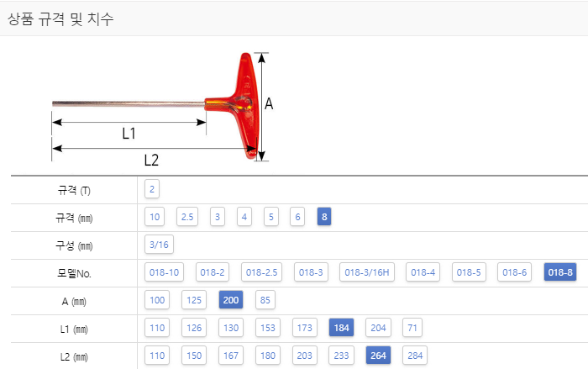
Task: Select model 018-10
Action: (164, 272)
